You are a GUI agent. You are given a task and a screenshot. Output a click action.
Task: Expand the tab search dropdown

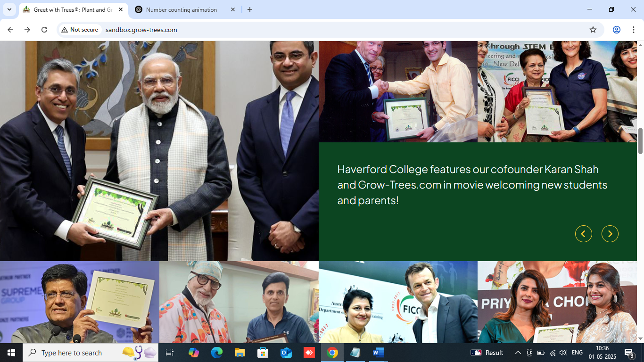[x=9, y=9]
